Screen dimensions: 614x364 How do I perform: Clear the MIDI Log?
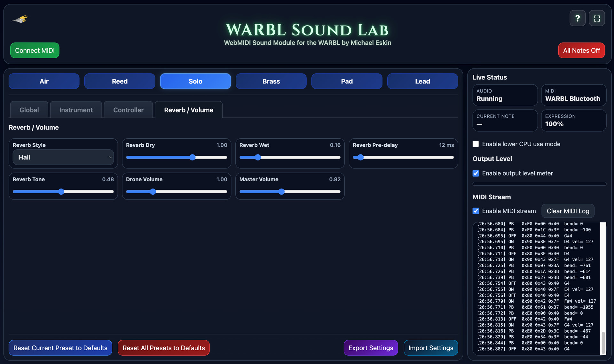568,211
